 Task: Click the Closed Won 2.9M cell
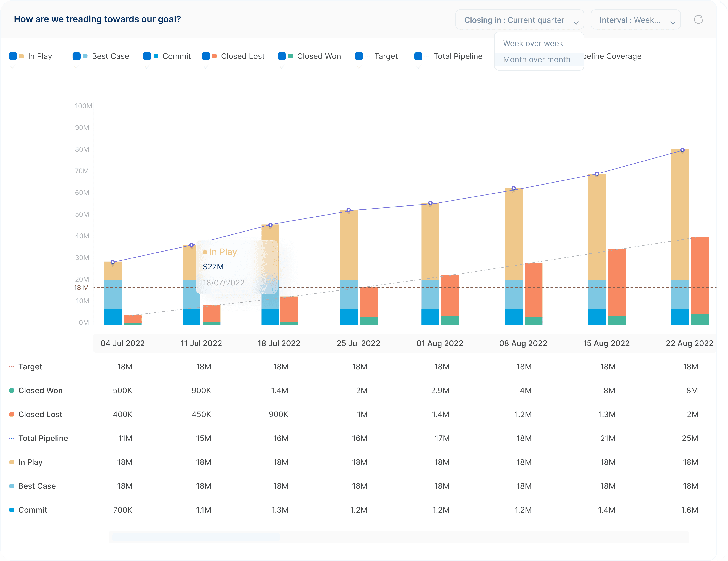point(440,390)
